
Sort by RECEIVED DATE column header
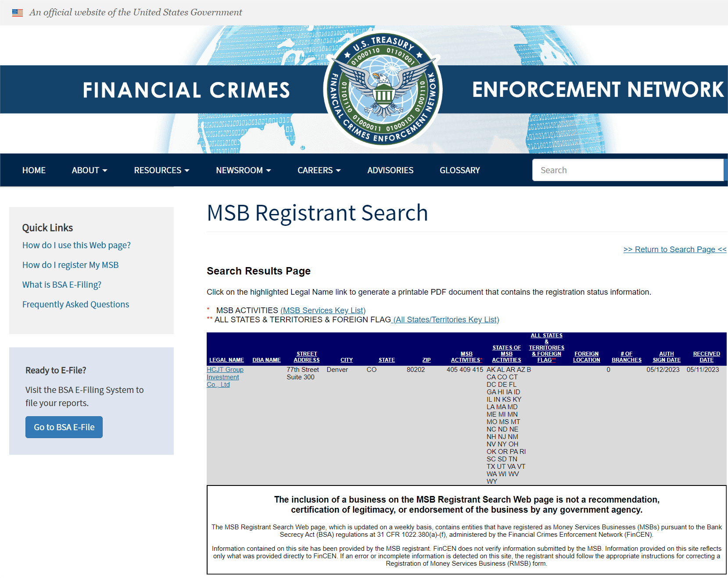point(706,357)
